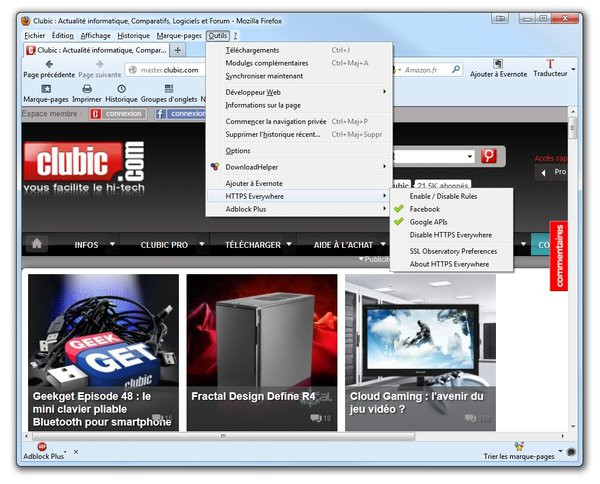600x484 pixels.
Task: Switch to the Clubic tab
Action: [x=96, y=50]
